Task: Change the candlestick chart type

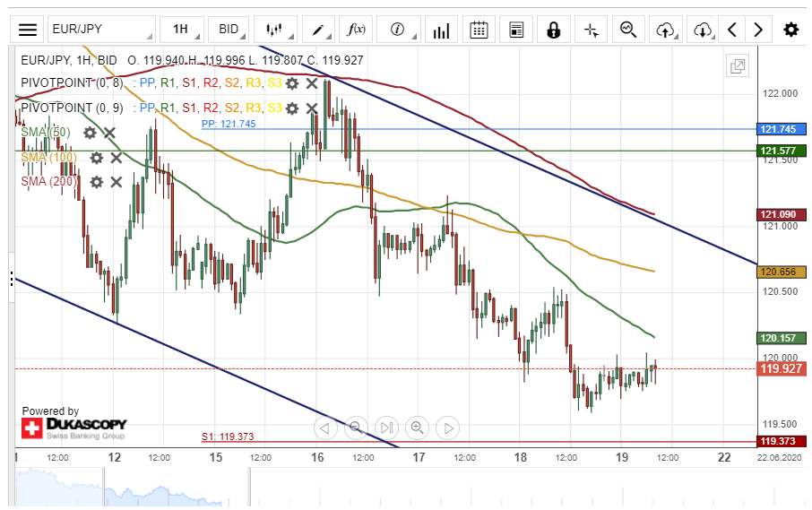Action: tap(275, 30)
